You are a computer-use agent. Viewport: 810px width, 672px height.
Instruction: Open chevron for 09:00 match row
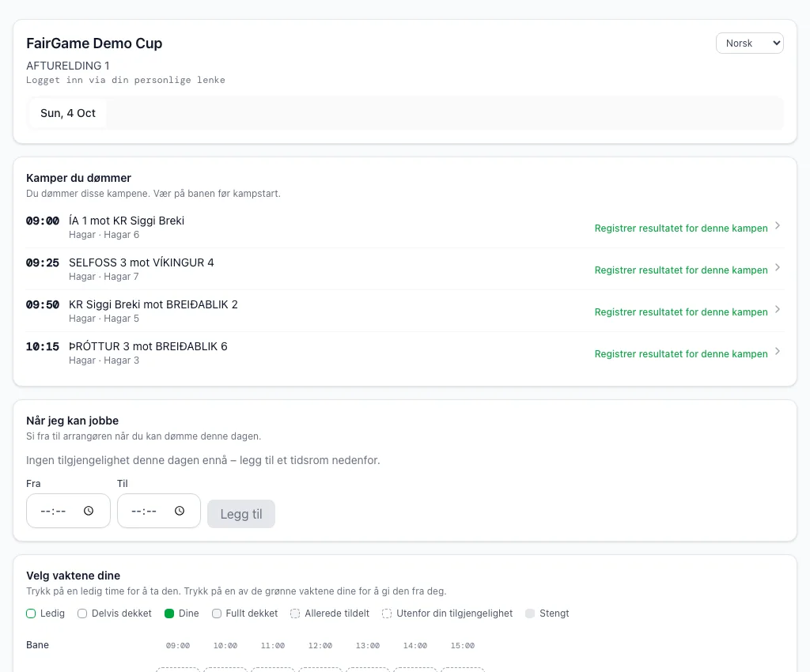[x=778, y=225]
